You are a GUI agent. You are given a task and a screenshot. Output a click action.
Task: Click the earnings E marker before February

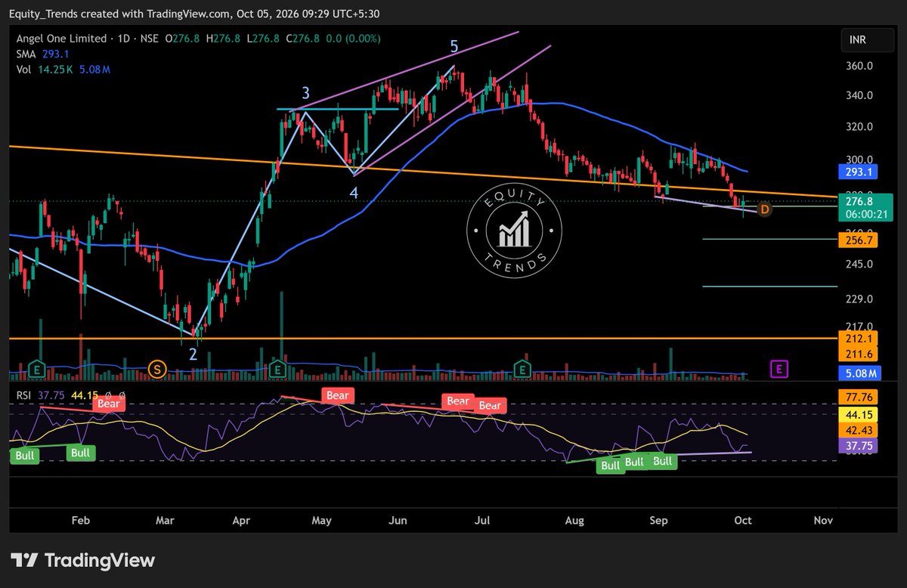36,369
